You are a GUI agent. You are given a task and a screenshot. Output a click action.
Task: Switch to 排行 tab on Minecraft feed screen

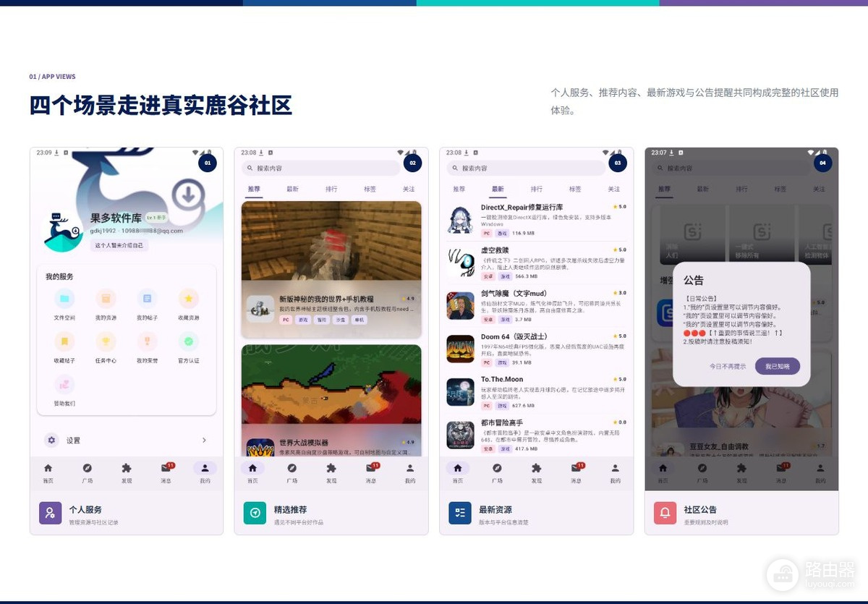point(331,189)
